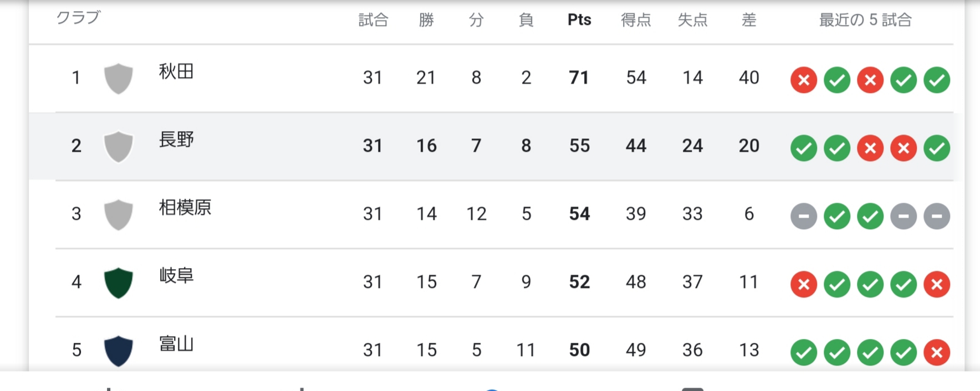Image resolution: width=980 pixels, height=391 pixels.
Task: Click 秋田's first red loss icon
Action: 804,80
